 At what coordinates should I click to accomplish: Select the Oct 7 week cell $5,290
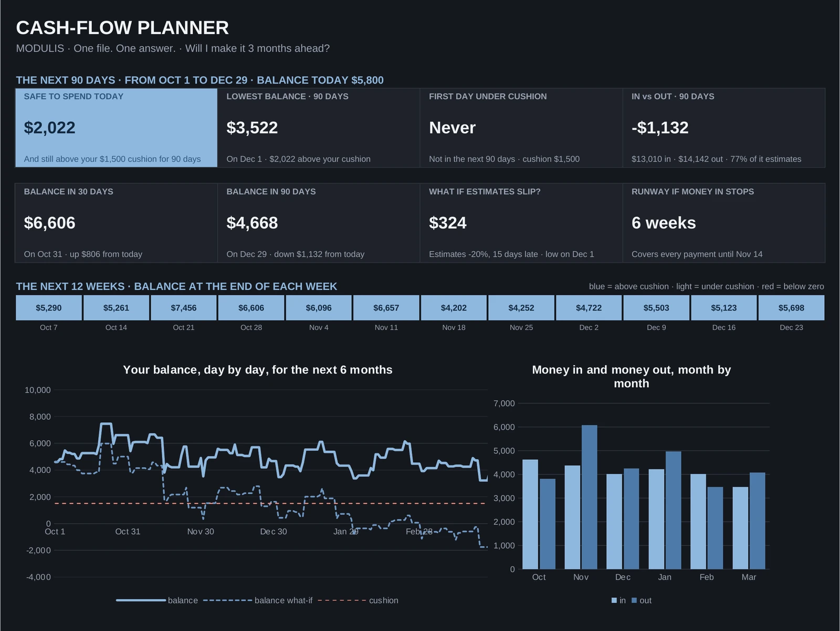[49, 308]
